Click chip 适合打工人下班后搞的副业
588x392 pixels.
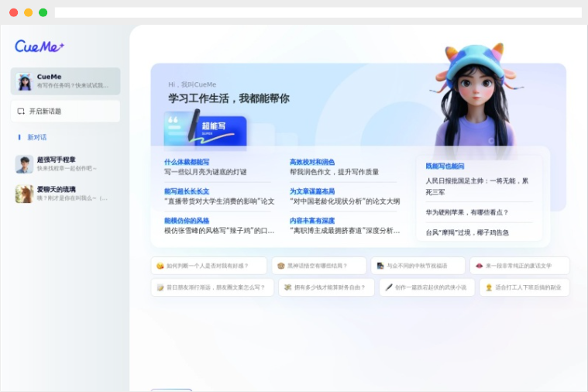pyautogui.click(x=524, y=287)
